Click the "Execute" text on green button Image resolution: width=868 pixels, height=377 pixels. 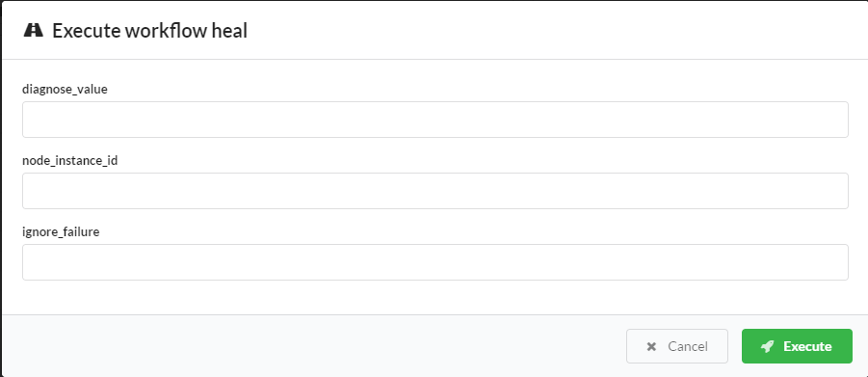click(x=807, y=346)
